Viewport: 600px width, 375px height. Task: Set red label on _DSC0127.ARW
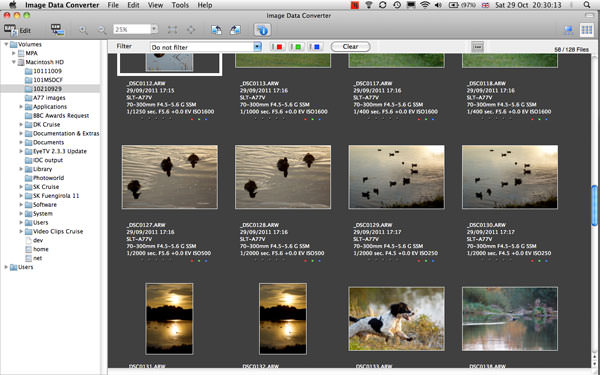click(x=192, y=261)
